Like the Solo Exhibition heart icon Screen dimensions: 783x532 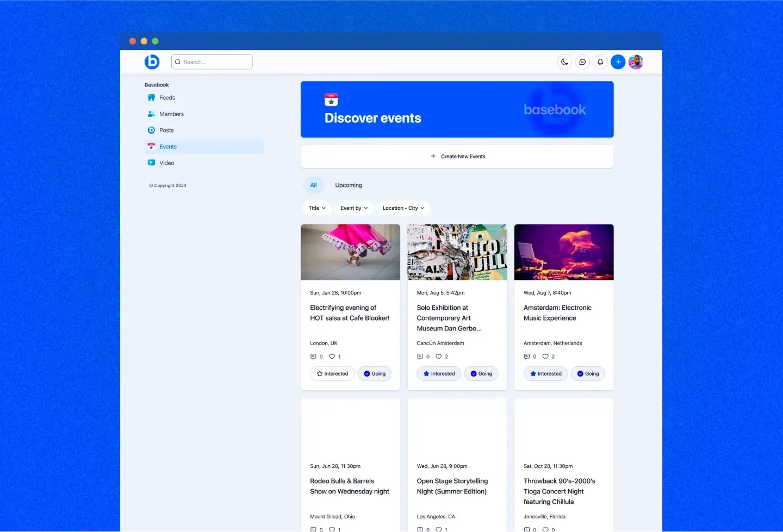(x=439, y=357)
